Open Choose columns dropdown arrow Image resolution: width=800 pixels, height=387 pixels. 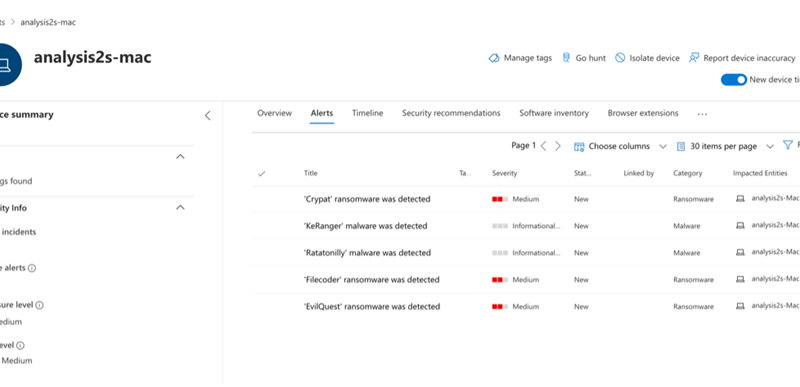[x=663, y=147]
